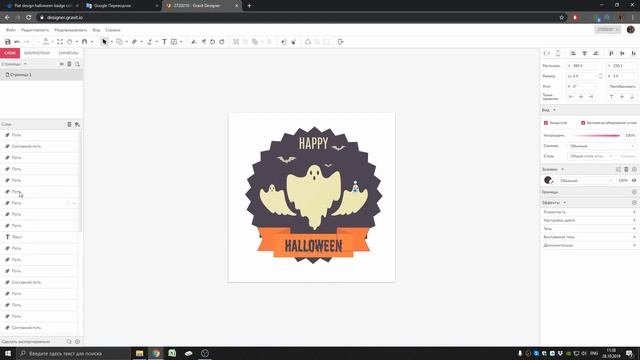This screenshot has width=640, height=360.
Task: Click the vectorize border triangle icon
Action: coord(308,42)
